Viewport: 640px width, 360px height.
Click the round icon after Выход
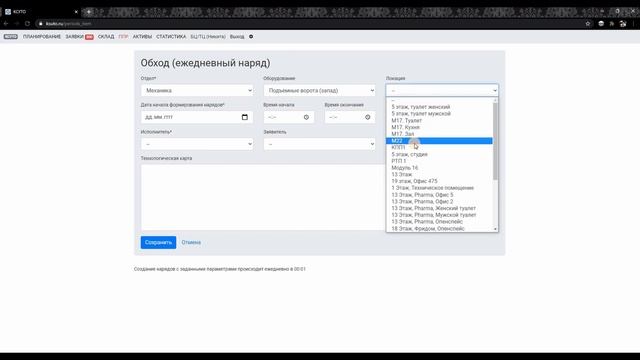(251, 37)
